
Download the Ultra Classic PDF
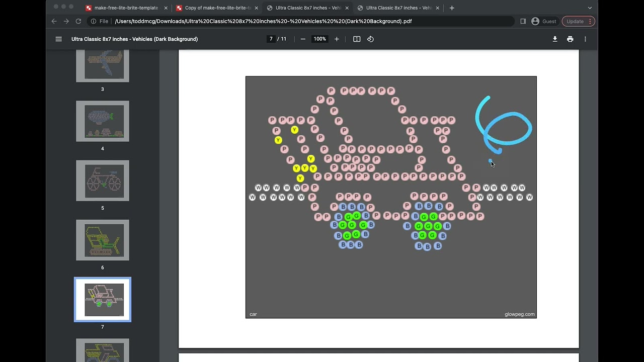555,39
